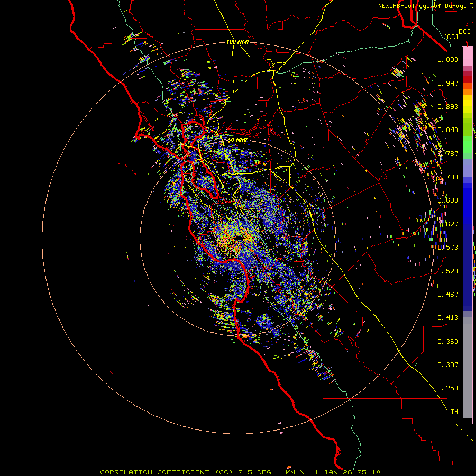The width and height of the screenshot is (476, 476).
Task: Click the 0.520 scale value
Action: tap(448, 271)
